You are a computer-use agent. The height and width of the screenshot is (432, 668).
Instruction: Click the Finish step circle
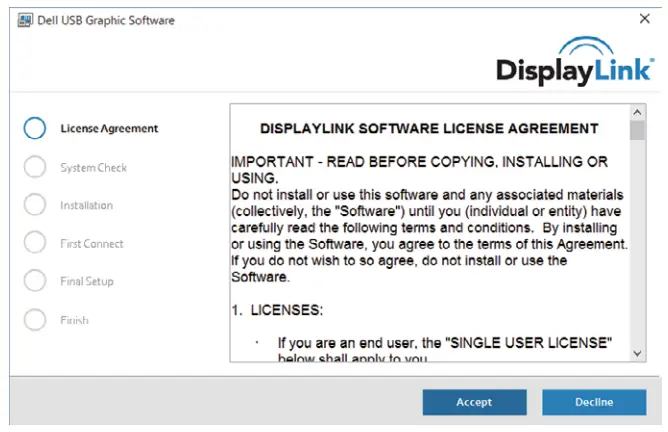(35, 320)
